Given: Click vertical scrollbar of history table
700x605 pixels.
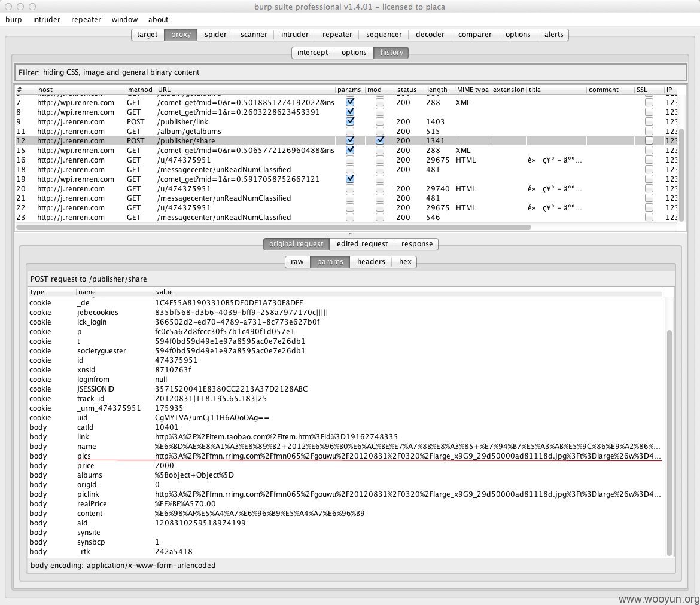Looking at the screenshot, I should point(681,175).
